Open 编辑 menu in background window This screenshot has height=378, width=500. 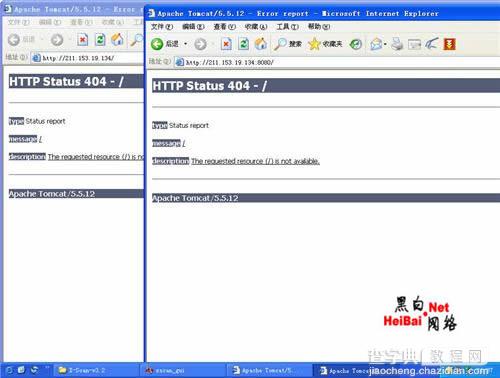coord(50,22)
